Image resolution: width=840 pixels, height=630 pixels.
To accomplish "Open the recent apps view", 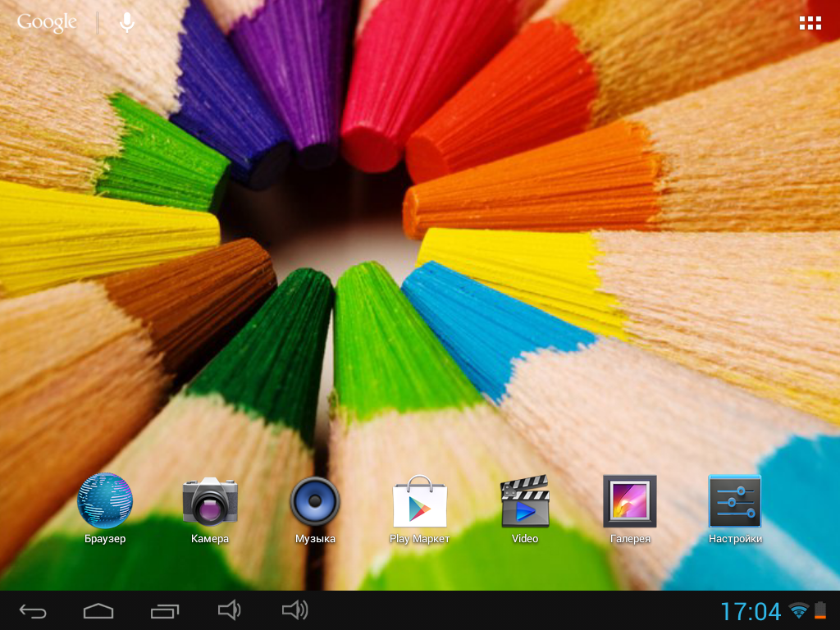I will click(x=164, y=610).
